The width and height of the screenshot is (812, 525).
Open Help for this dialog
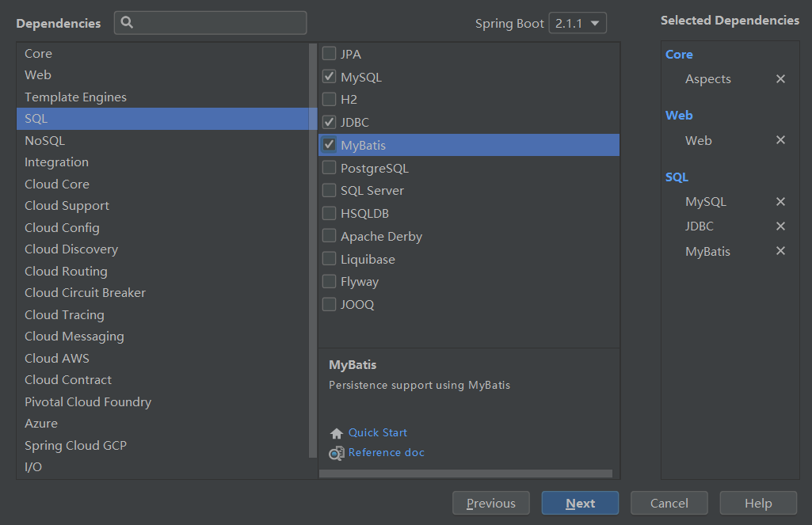pyautogui.click(x=758, y=503)
